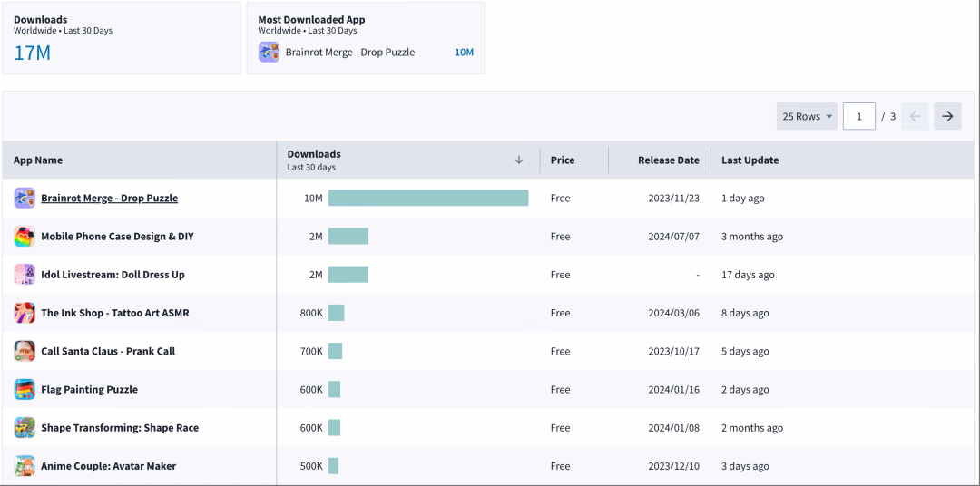Click '5 days ago' last update cell
Image resolution: width=980 pixels, height=486 pixels.
[x=745, y=351]
